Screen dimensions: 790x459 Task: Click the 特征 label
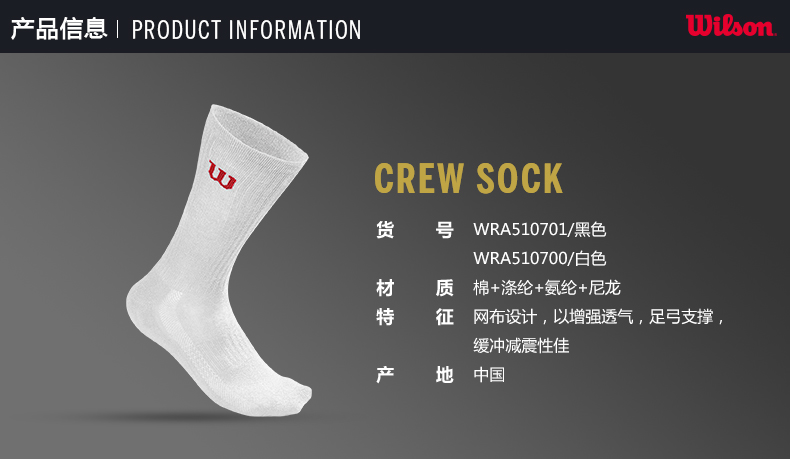click(x=415, y=317)
